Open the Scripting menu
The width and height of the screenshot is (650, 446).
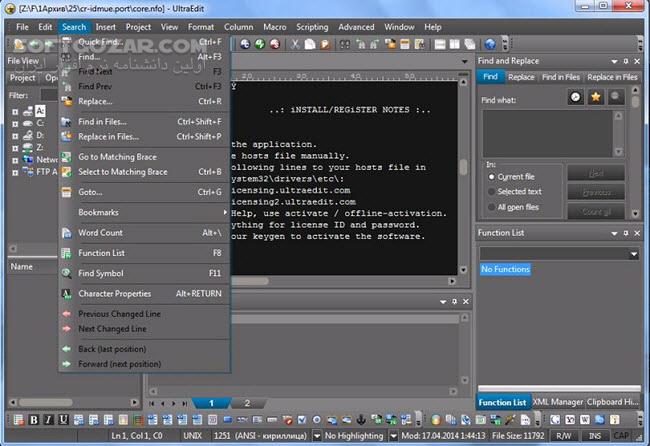pos(312,27)
